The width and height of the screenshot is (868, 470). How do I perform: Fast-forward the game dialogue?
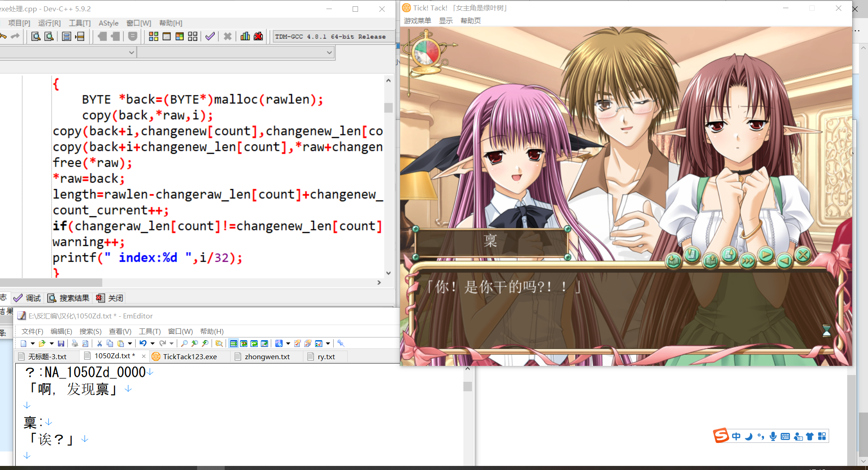point(747,261)
